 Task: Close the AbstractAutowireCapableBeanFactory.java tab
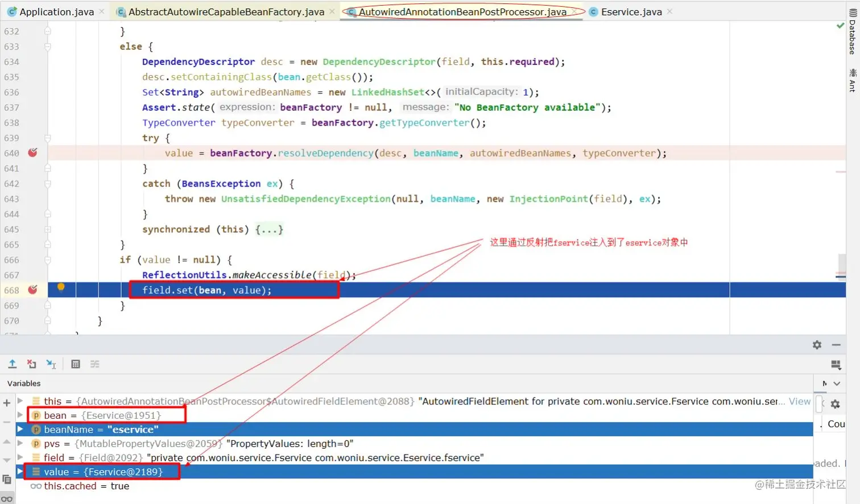click(332, 11)
